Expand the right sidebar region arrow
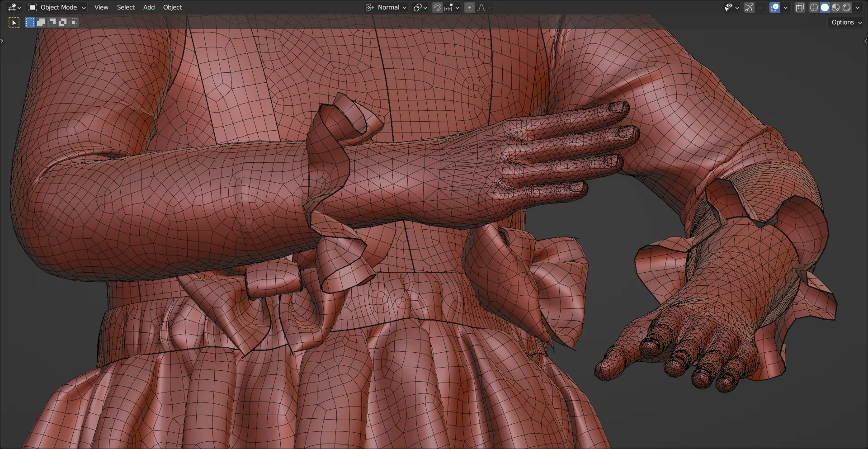Viewport: 868px width, 449px height. click(865, 41)
